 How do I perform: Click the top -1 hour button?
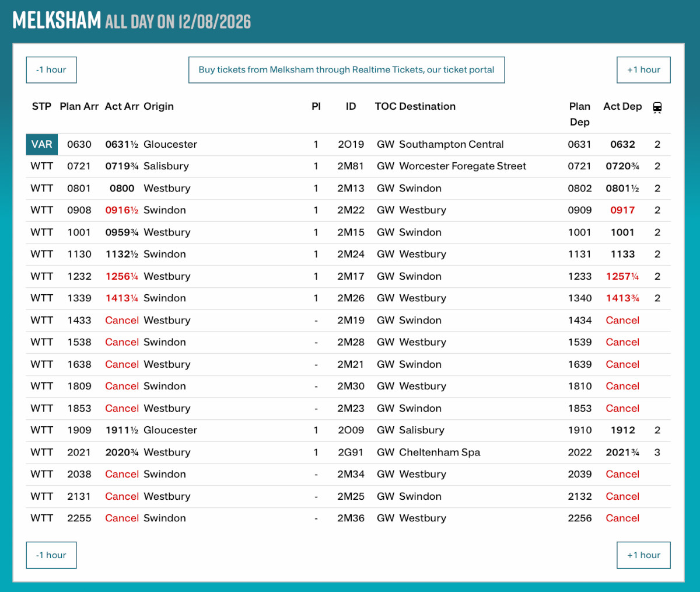click(x=51, y=70)
